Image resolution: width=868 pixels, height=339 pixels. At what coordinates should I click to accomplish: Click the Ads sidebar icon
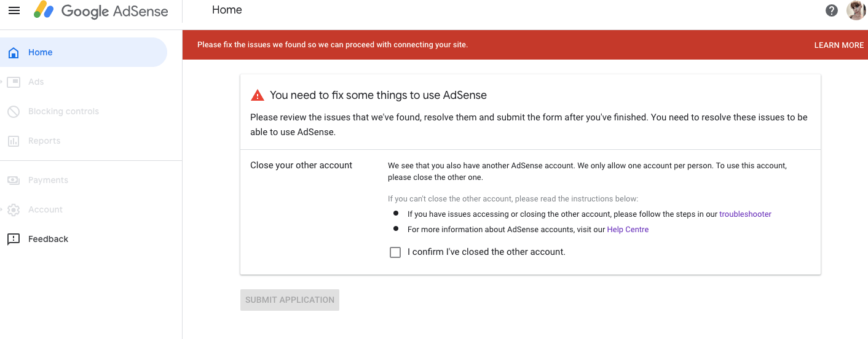(14, 82)
